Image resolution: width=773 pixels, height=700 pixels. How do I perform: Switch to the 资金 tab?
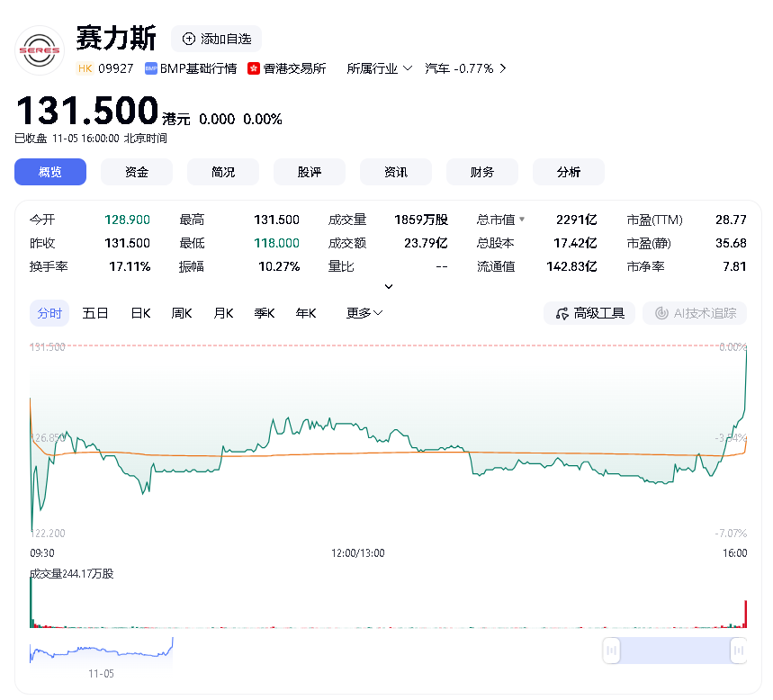coord(137,172)
